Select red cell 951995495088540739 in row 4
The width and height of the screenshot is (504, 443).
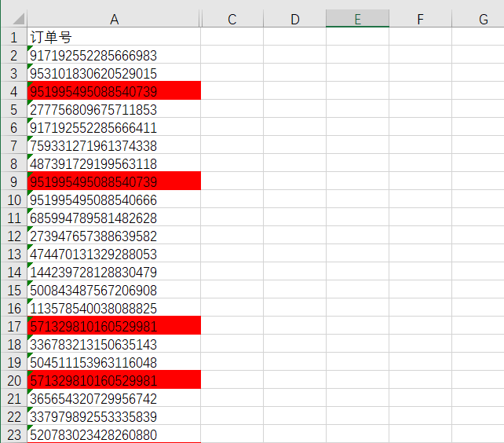tap(114, 91)
